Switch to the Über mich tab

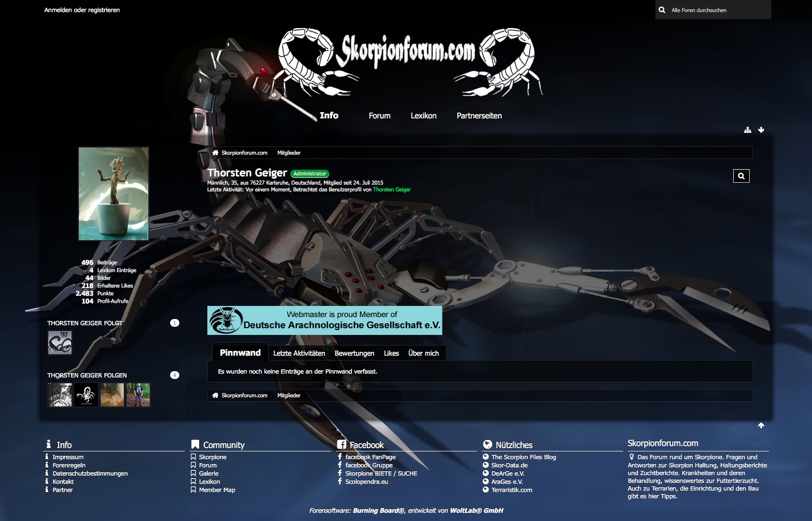[423, 353]
